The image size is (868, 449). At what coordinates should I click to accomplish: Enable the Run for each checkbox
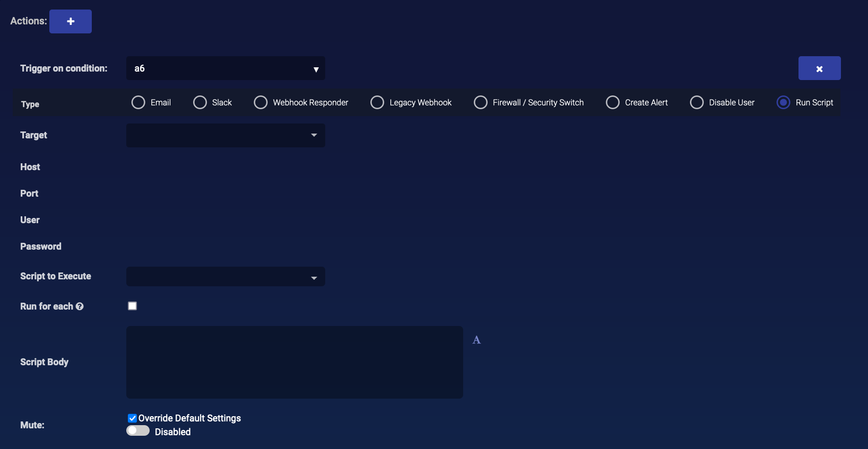point(133,306)
